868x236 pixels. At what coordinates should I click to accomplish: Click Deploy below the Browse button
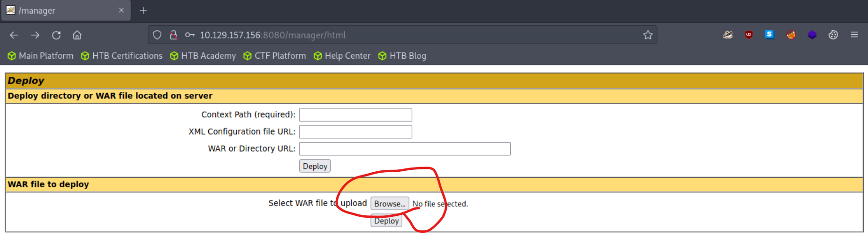click(x=386, y=221)
